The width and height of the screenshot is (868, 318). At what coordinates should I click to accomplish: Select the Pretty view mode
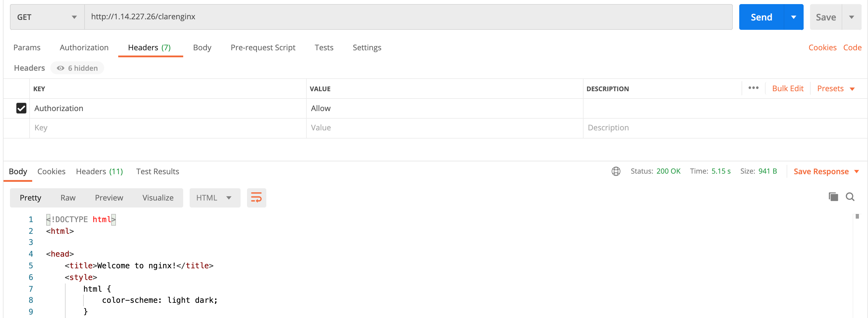[x=30, y=198]
